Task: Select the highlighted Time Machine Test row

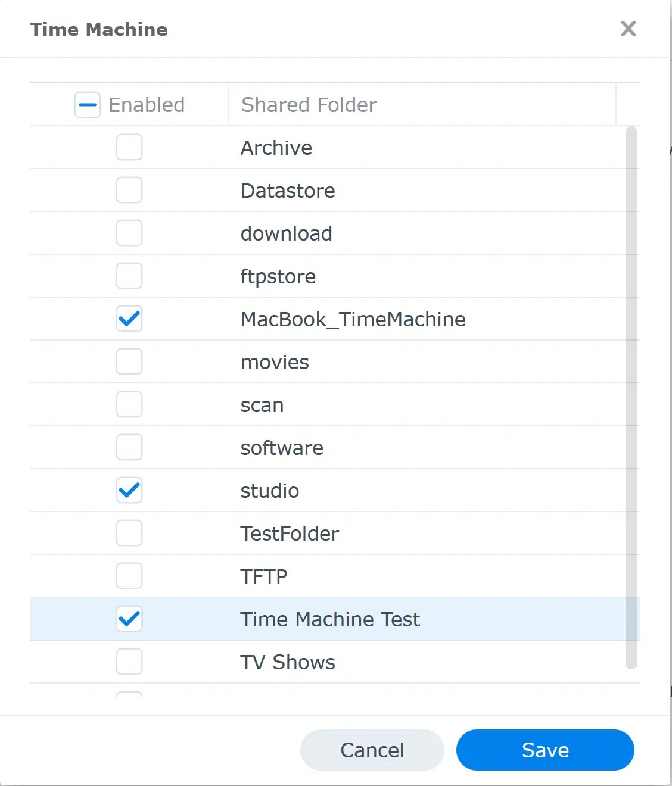Action: tap(330, 619)
